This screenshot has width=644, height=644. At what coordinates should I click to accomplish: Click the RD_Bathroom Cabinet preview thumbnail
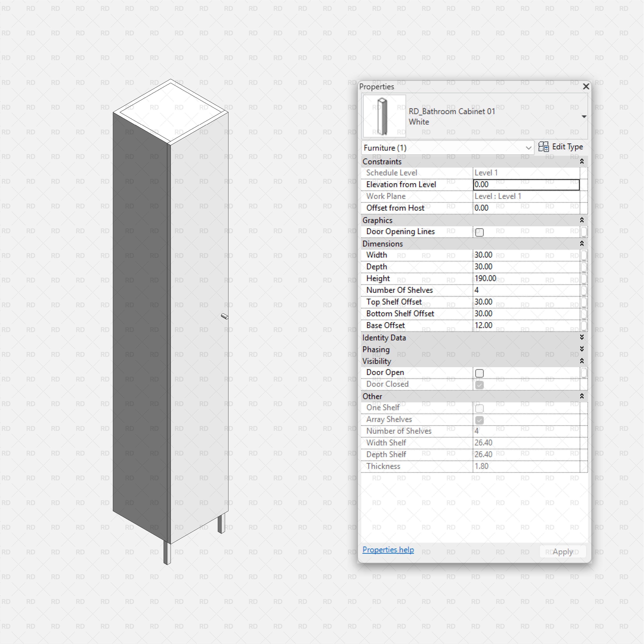[384, 116]
